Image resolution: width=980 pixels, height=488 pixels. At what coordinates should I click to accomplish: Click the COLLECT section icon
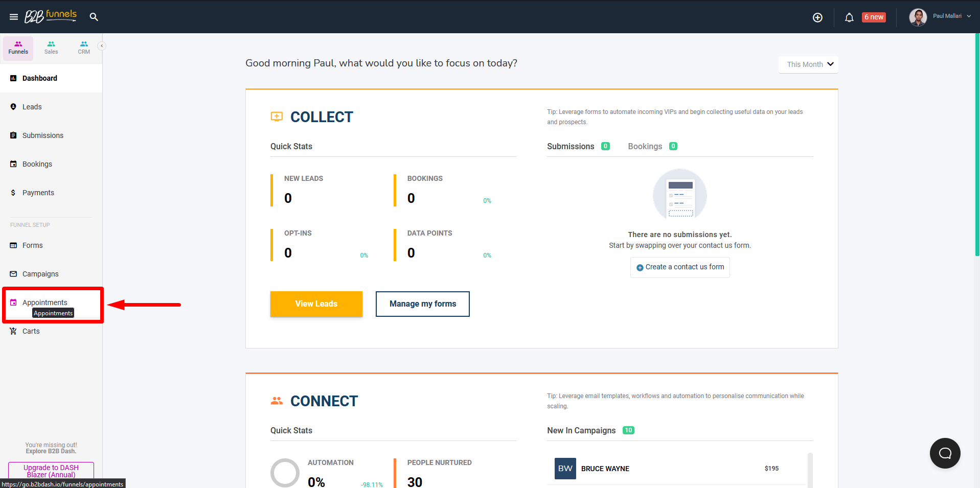(277, 117)
